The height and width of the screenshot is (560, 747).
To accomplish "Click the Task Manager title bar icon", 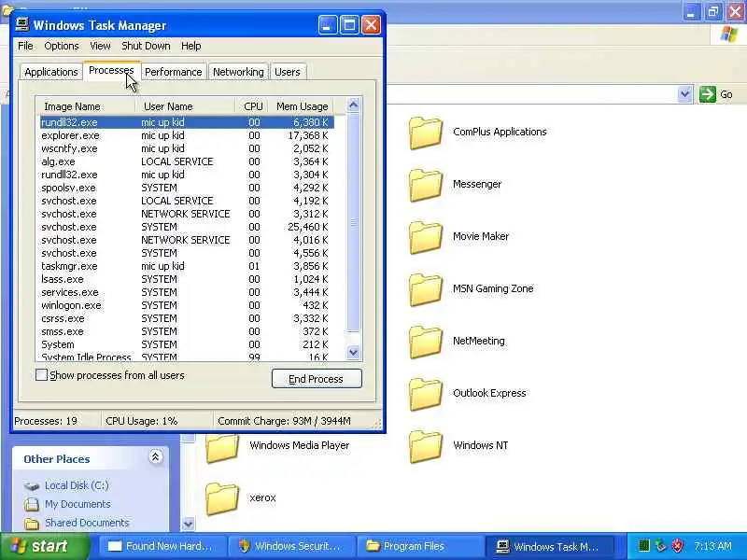I will (x=21, y=24).
